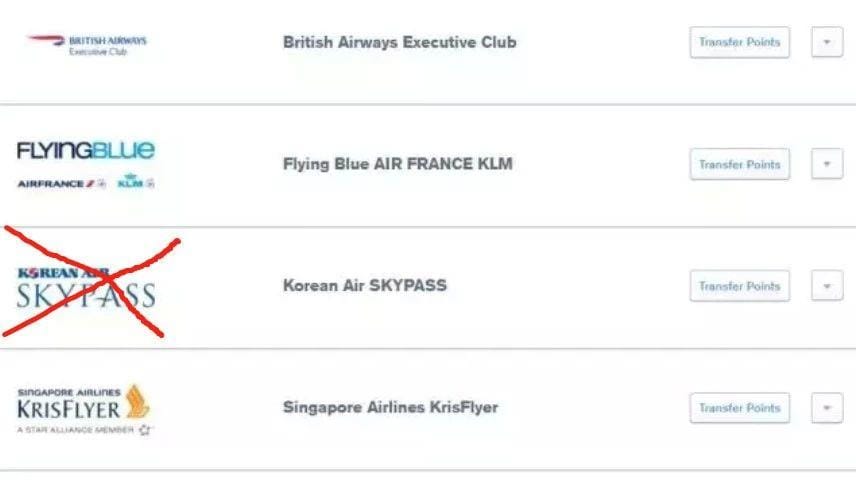The width and height of the screenshot is (856, 481).
Task: Open the Singapore Airlines KrisFlyer dropdown arrow
Action: point(826,408)
